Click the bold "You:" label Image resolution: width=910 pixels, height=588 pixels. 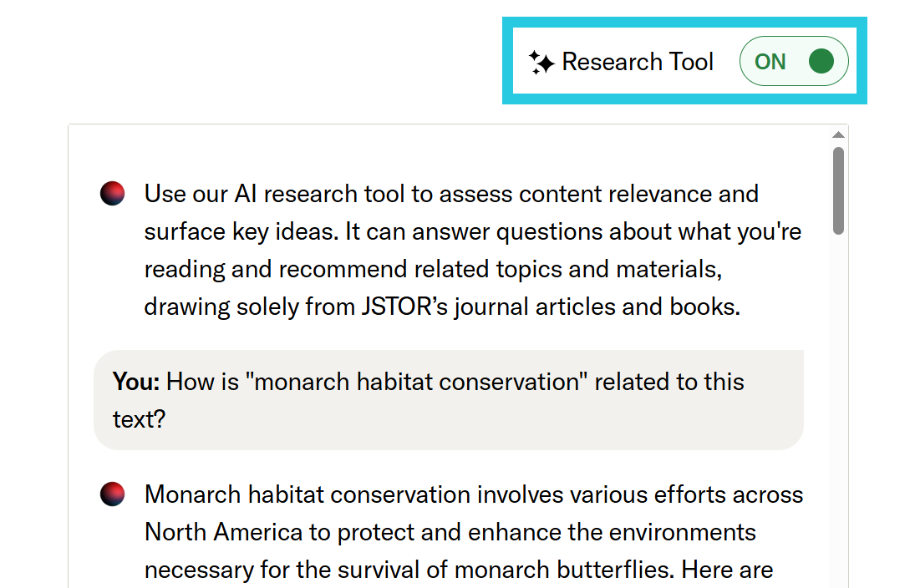tap(136, 383)
